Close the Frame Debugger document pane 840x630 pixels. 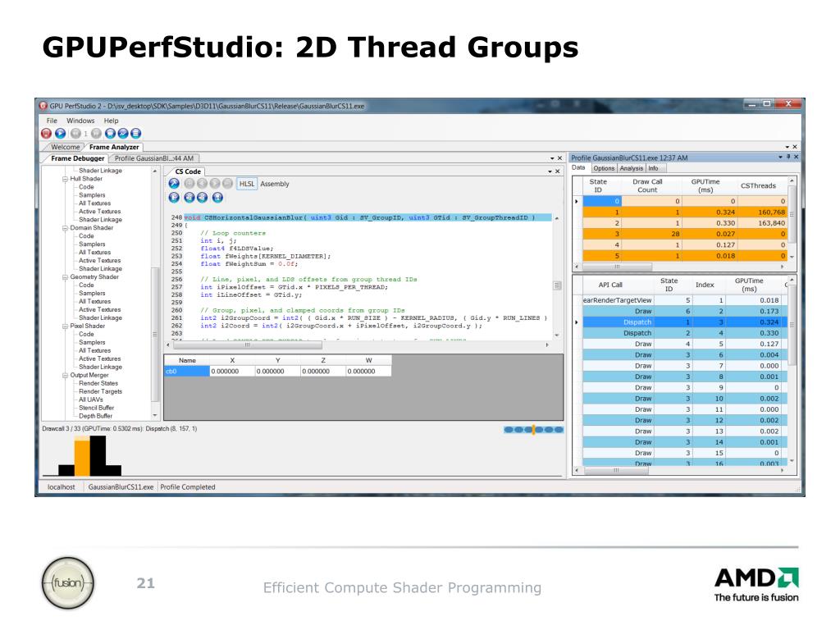pos(559,158)
